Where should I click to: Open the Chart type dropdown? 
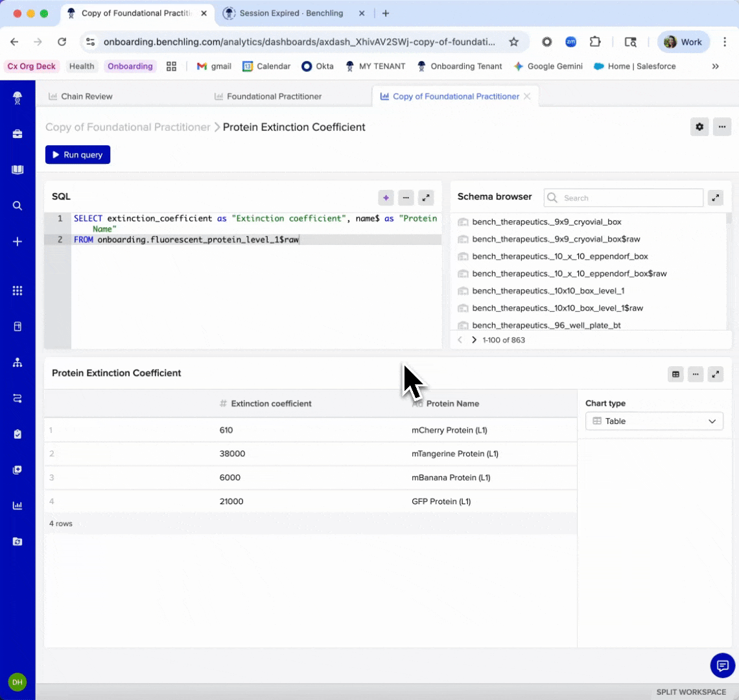(x=654, y=421)
